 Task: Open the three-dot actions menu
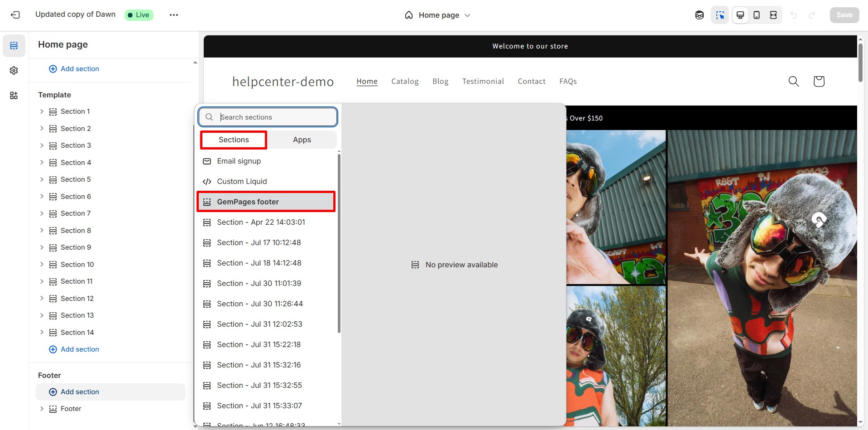[x=173, y=14]
